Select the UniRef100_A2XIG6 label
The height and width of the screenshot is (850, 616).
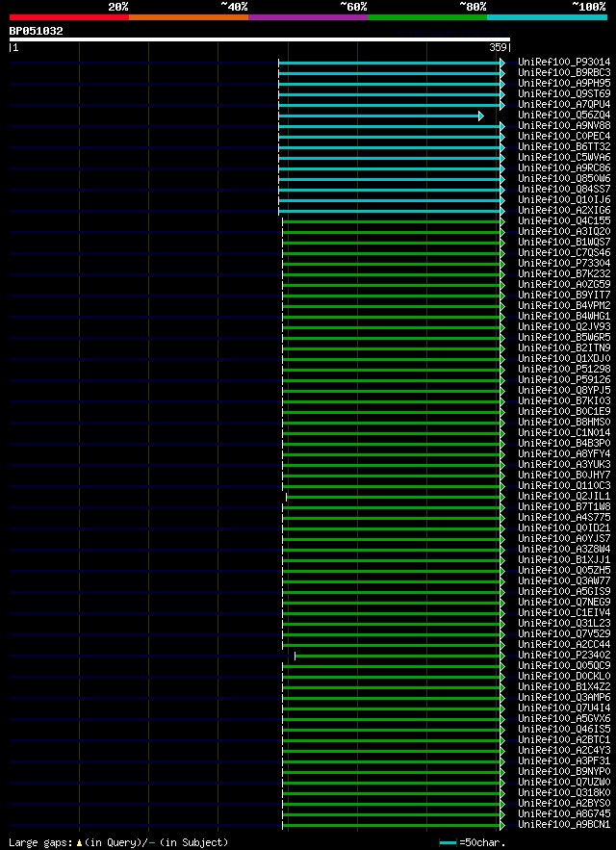tap(564, 210)
